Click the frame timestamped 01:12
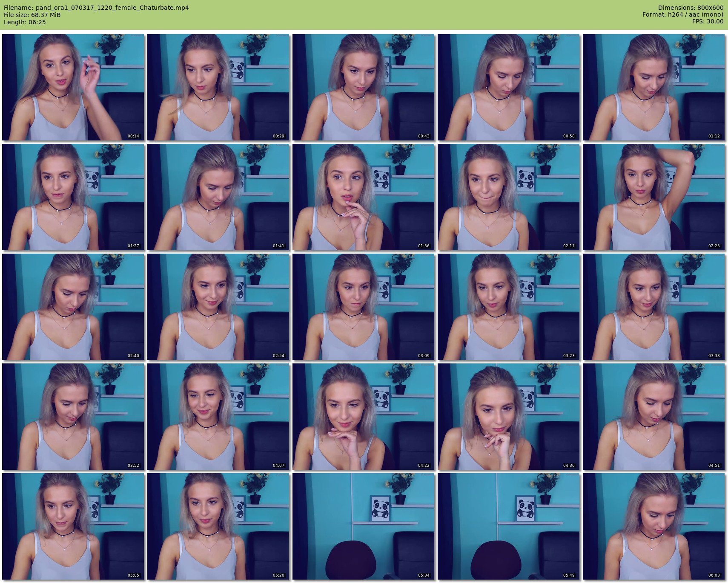The height and width of the screenshot is (583, 728). (x=654, y=87)
